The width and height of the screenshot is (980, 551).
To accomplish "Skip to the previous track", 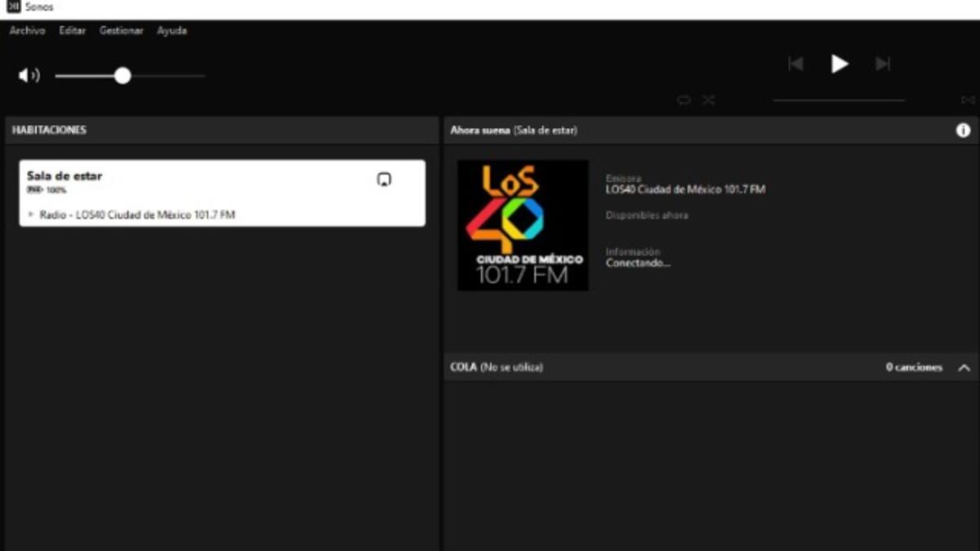I will (x=795, y=64).
